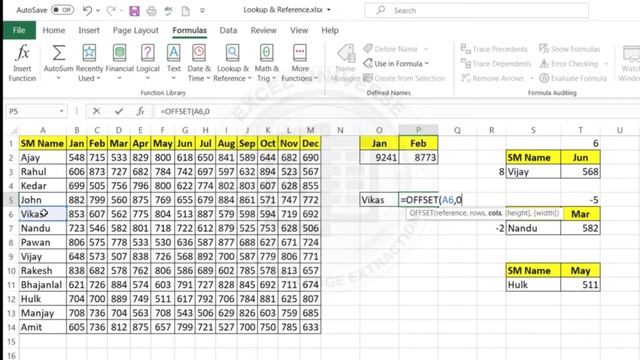Open the Name Manager icon
The height and width of the screenshot is (360, 640).
point(346,53)
